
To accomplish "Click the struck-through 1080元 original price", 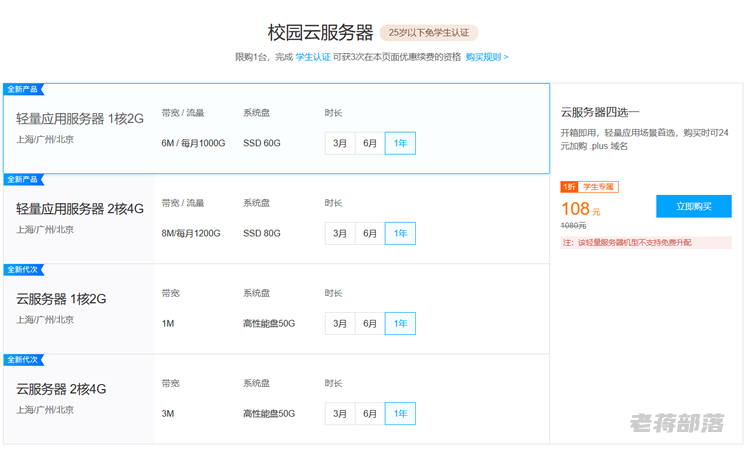I will tap(573, 225).
